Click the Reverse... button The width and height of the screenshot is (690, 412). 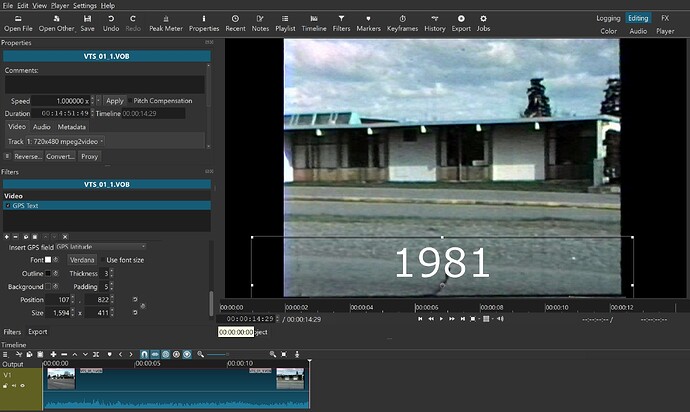(x=28, y=156)
